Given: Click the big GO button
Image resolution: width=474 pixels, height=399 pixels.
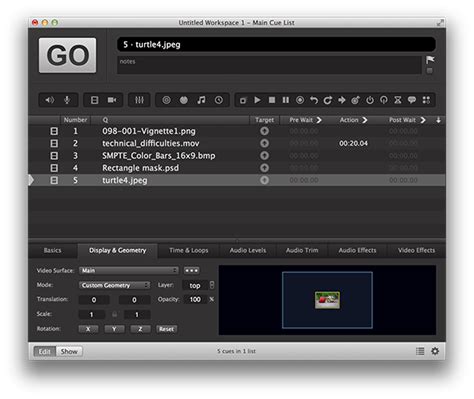Looking at the screenshot, I should [x=67, y=55].
